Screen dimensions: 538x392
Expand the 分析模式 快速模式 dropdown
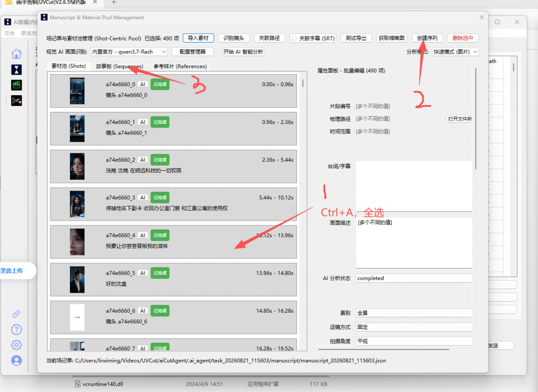click(455, 52)
